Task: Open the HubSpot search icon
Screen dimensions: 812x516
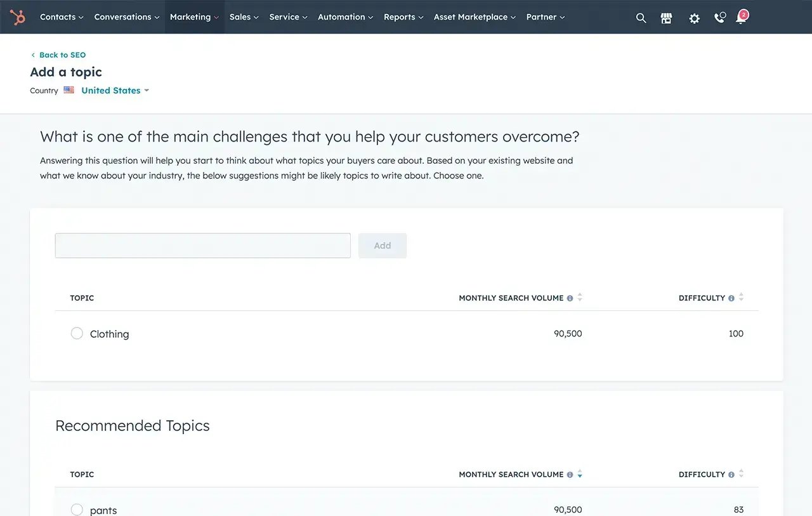Action: tap(641, 18)
